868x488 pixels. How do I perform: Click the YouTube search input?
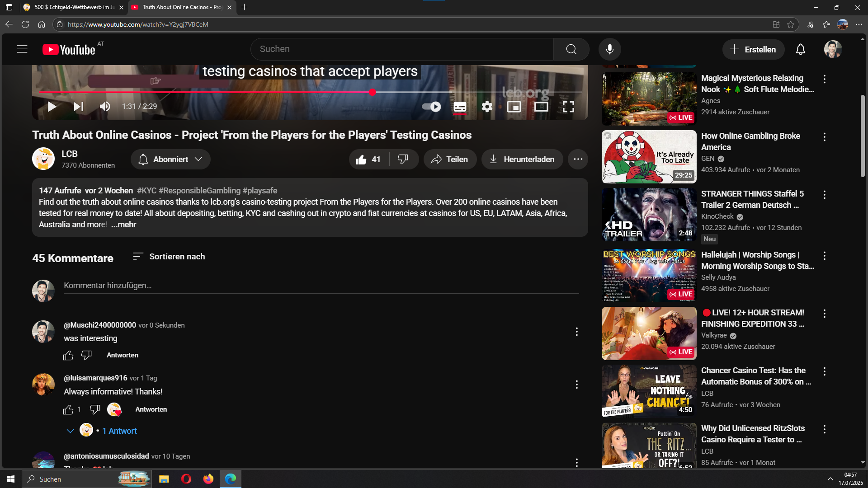click(x=402, y=49)
